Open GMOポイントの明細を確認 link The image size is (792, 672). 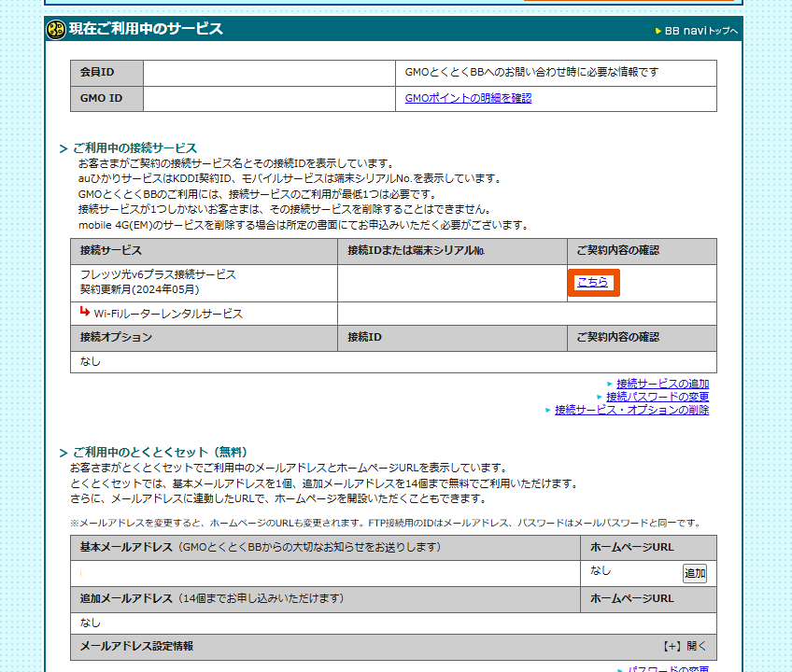point(468,98)
